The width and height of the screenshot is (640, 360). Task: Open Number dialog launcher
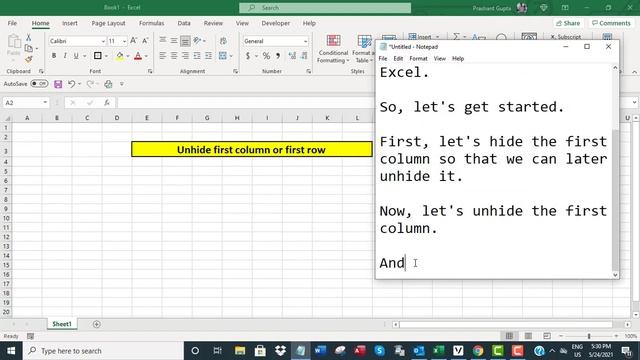[309, 71]
